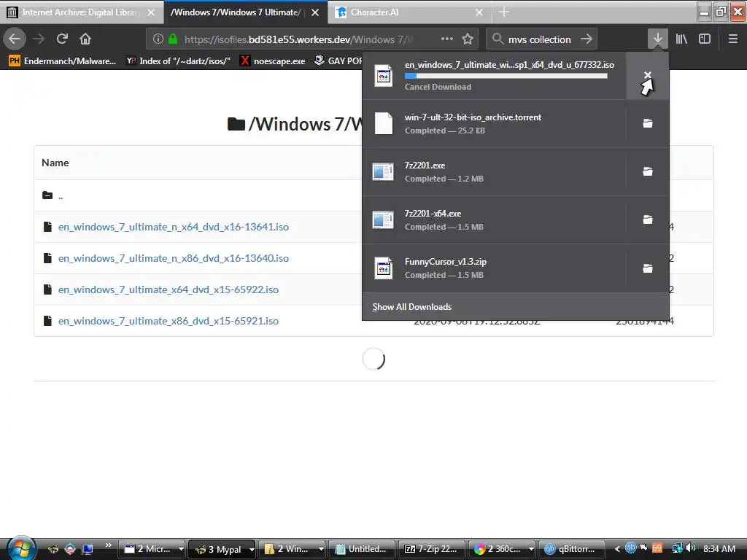
Task: Open en_windows_7_ultimate_n_x64_dvd_x16-13641.iso link
Action: [174, 227]
